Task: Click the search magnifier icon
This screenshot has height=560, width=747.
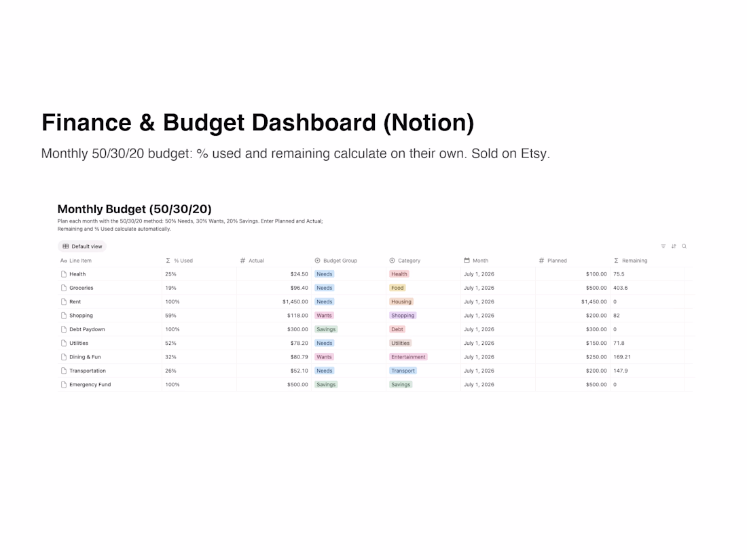Action: click(x=684, y=246)
